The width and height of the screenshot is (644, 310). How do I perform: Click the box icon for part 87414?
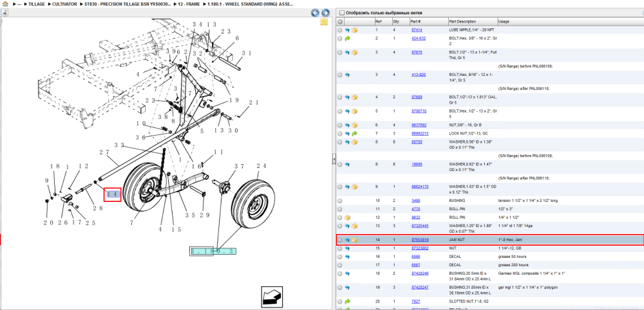[x=354, y=30]
